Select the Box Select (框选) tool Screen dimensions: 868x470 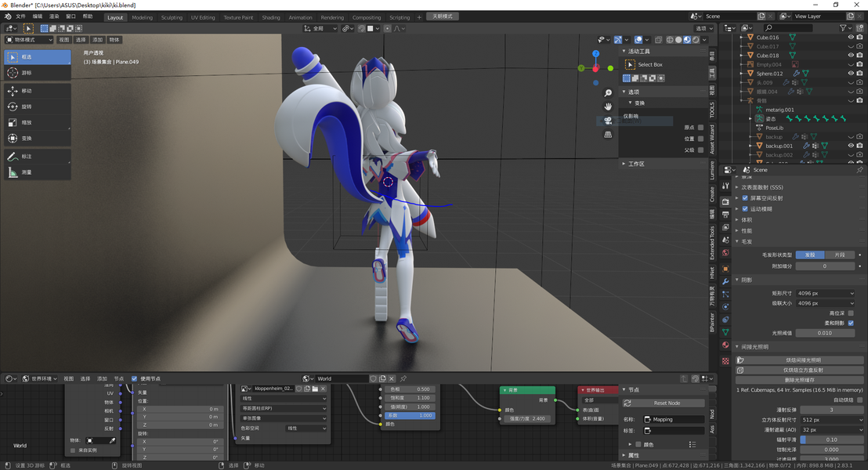click(37, 57)
